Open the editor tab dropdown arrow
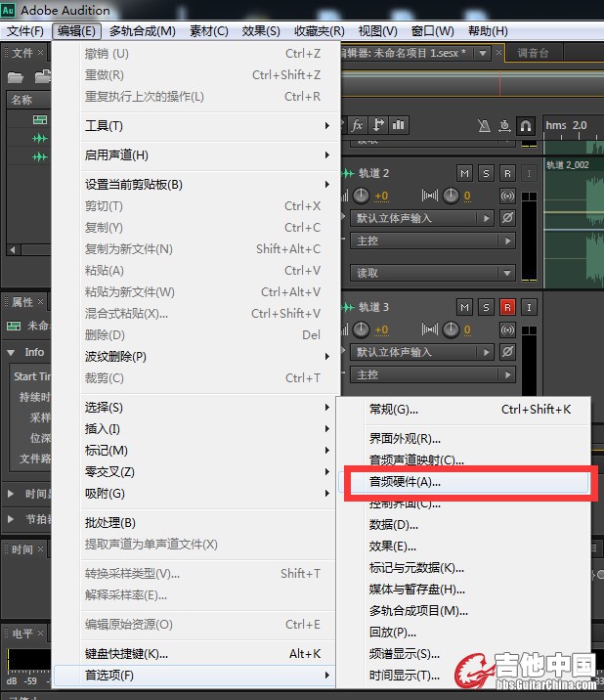 (x=483, y=53)
